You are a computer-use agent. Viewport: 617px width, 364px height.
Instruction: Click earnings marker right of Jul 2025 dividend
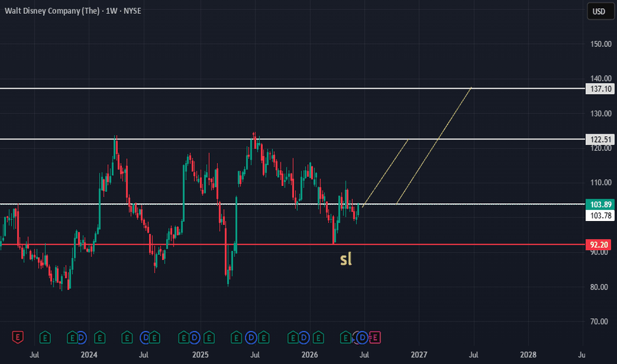click(x=263, y=338)
